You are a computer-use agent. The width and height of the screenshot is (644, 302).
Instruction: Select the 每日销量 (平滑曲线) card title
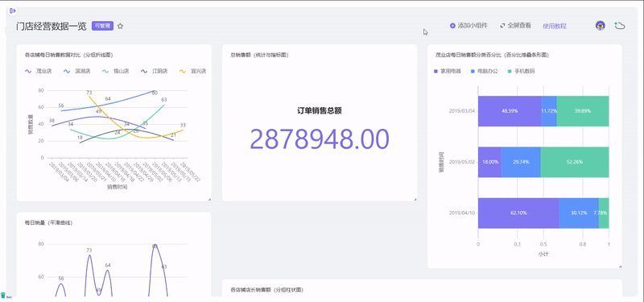[x=48, y=223]
